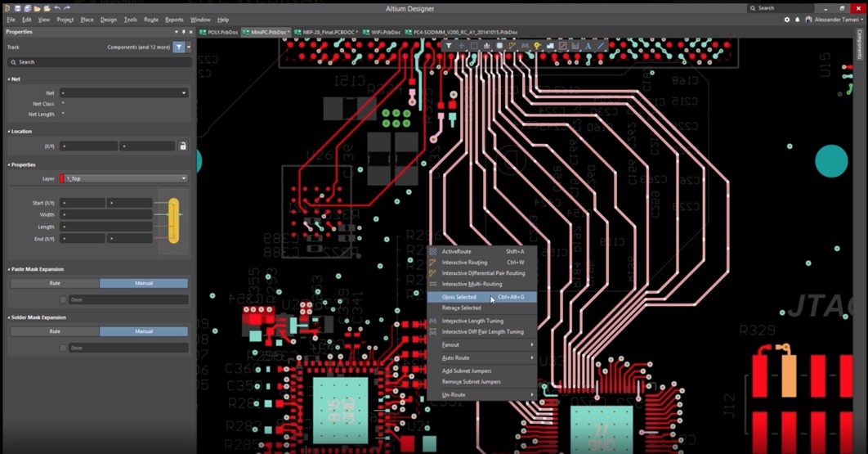The height and width of the screenshot is (454, 868).
Task: Click the red 1_Top layer color swatch
Action: click(62, 178)
